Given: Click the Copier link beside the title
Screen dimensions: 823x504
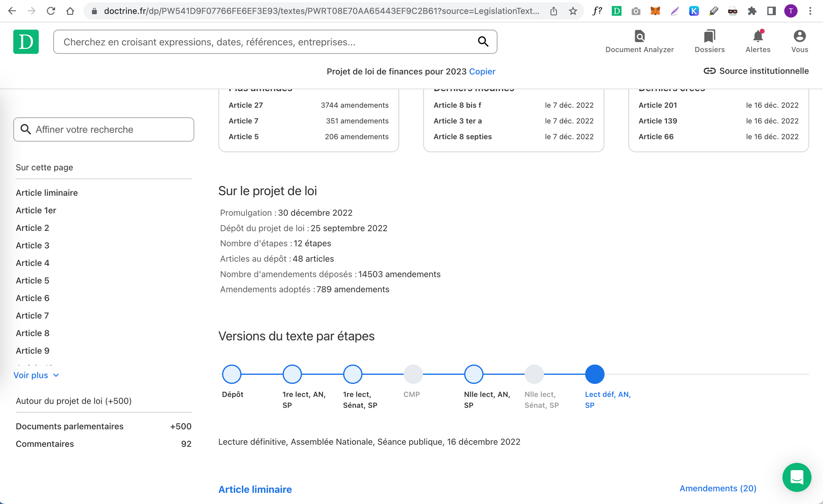Looking at the screenshot, I should click(x=482, y=72).
